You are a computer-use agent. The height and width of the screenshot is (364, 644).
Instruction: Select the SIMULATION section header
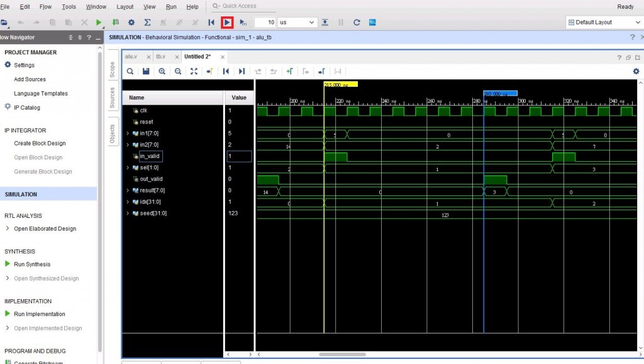pyautogui.click(x=48, y=194)
